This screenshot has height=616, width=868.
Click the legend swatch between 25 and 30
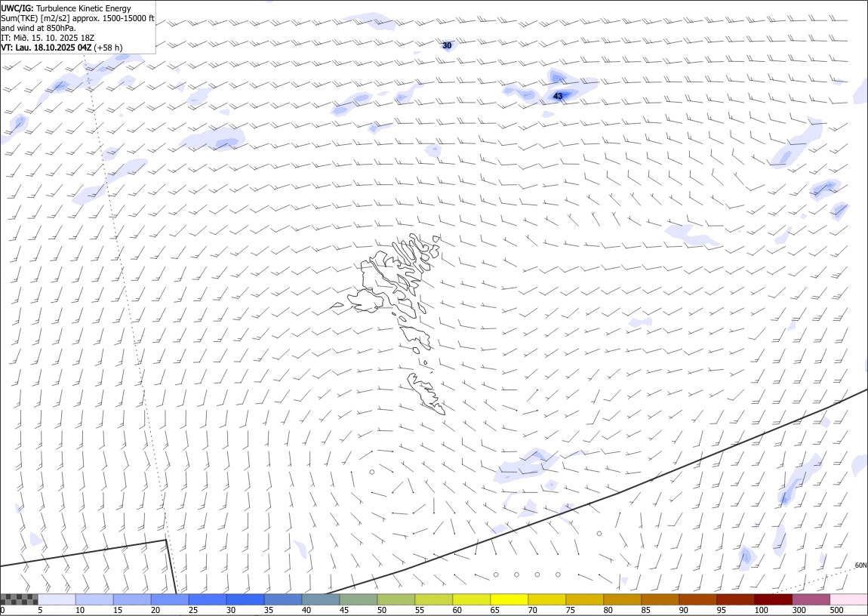point(208,599)
